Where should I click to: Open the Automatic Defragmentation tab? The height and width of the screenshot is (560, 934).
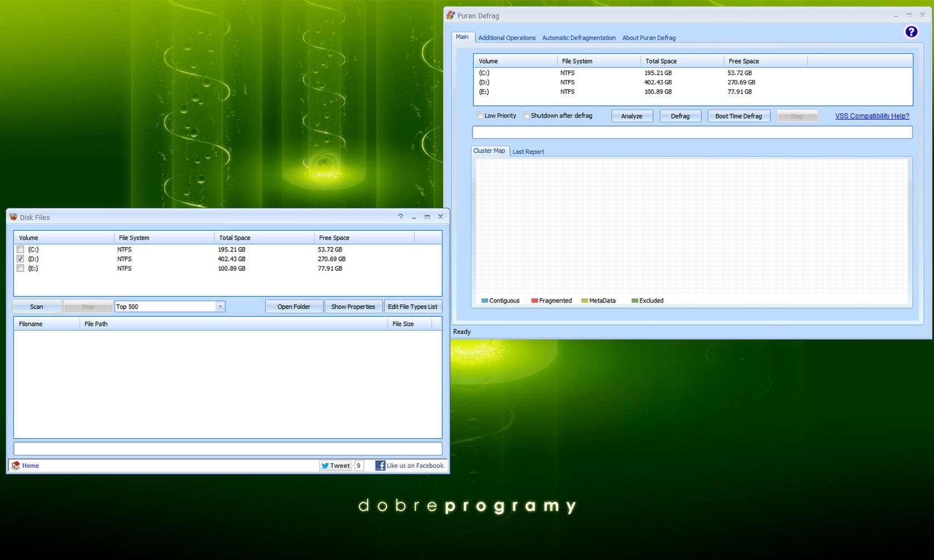579,38
